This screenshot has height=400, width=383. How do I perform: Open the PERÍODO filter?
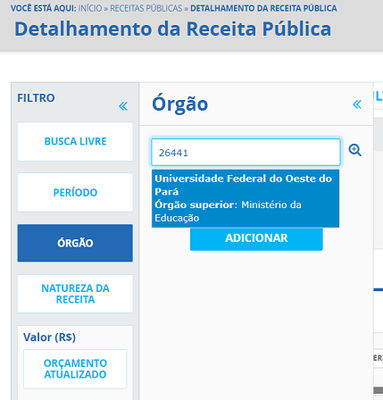[x=75, y=192]
